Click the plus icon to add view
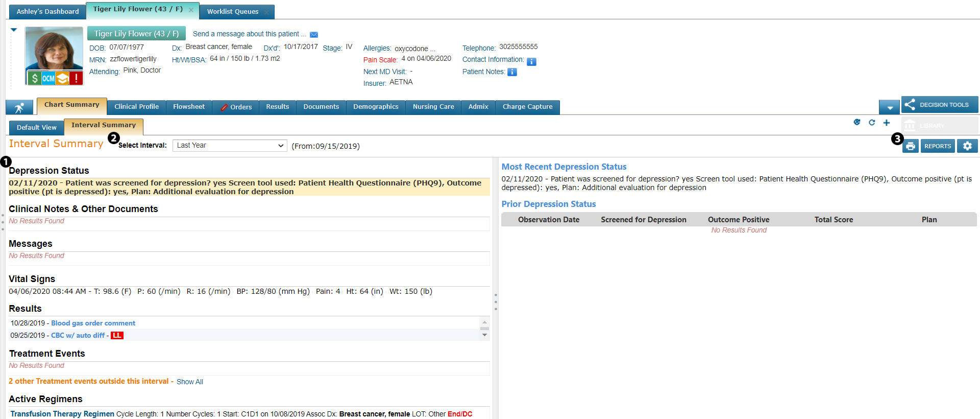This screenshot has width=980, height=419. point(887,123)
